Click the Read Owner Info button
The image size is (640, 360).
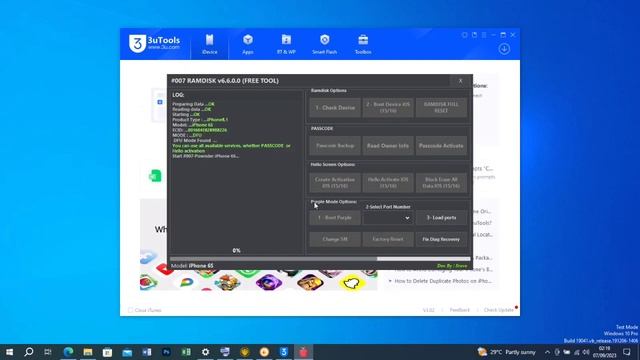click(x=388, y=146)
